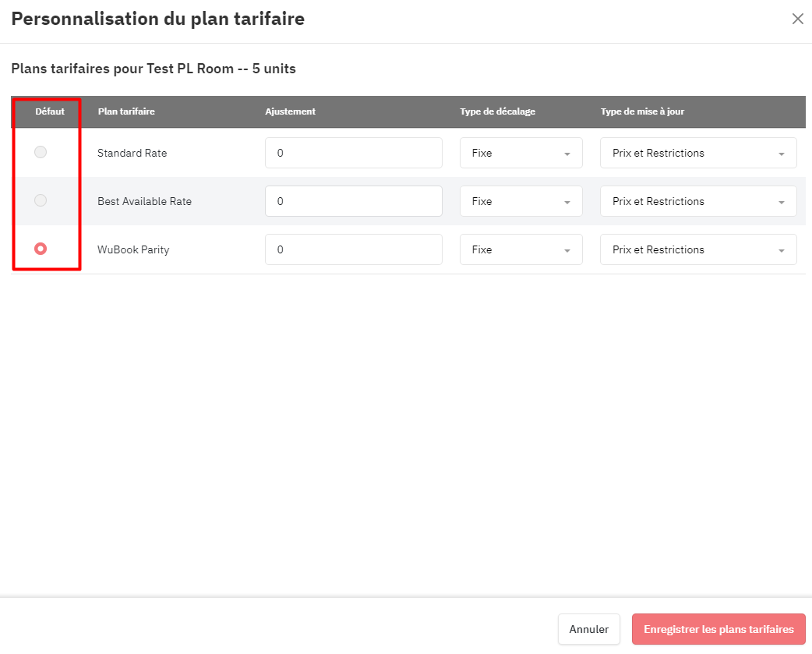Open Type de décalage dropdown for Standard Rate
Screen dimensions: 812x654
[521, 153]
